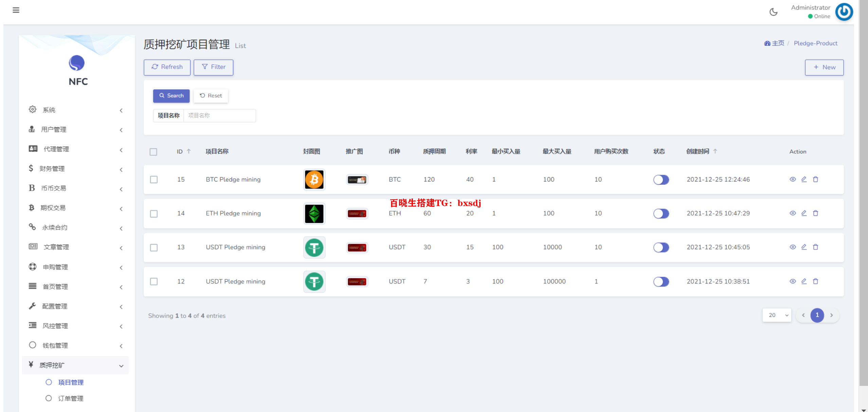Delete the BTC Pledge mining row
The width and height of the screenshot is (868, 412).
(815, 179)
